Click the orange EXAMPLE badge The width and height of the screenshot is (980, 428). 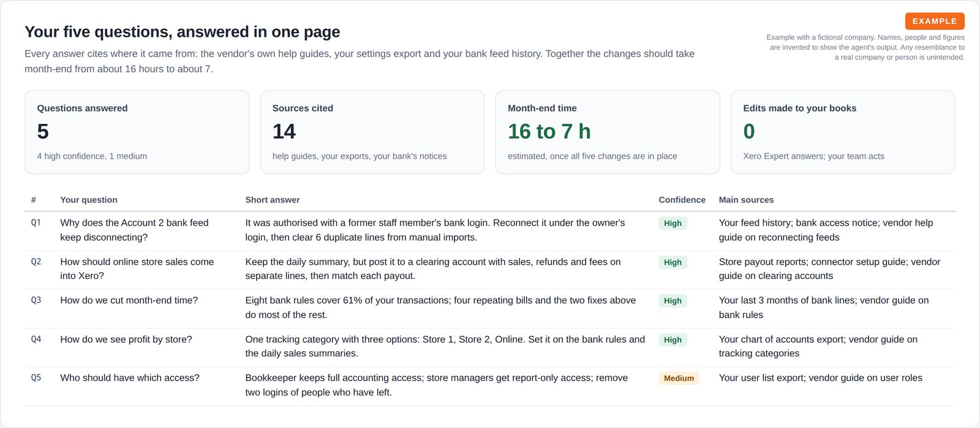click(935, 21)
